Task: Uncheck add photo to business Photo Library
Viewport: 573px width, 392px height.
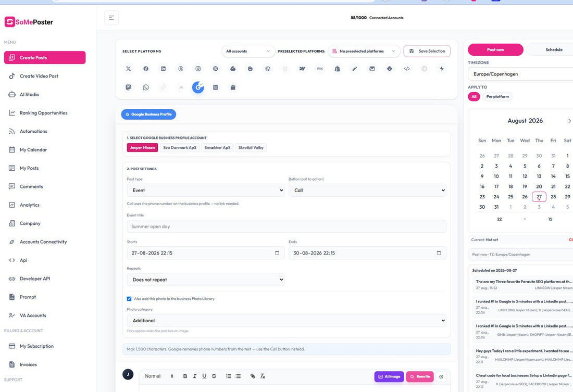Action: point(129,299)
